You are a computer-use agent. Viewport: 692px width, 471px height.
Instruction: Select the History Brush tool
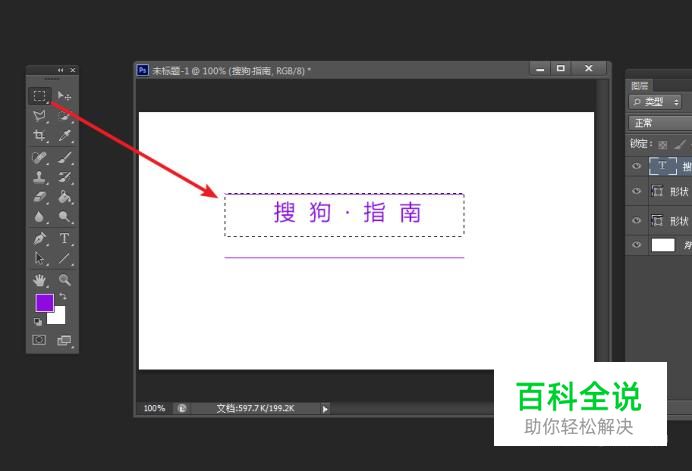pos(64,177)
